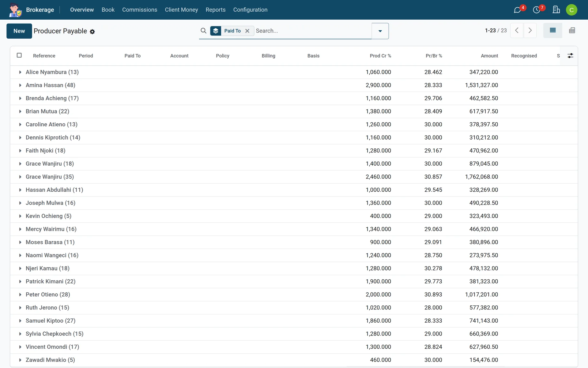Viewport: 588px width, 368px height.
Task: Select the Sylvia Chepkoech amount 660,369.00
Action: click(x=484, y=334)
